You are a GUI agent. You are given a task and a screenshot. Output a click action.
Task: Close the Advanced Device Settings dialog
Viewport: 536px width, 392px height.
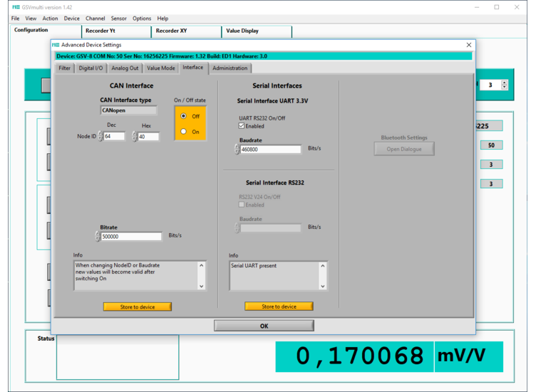point(468,45)
